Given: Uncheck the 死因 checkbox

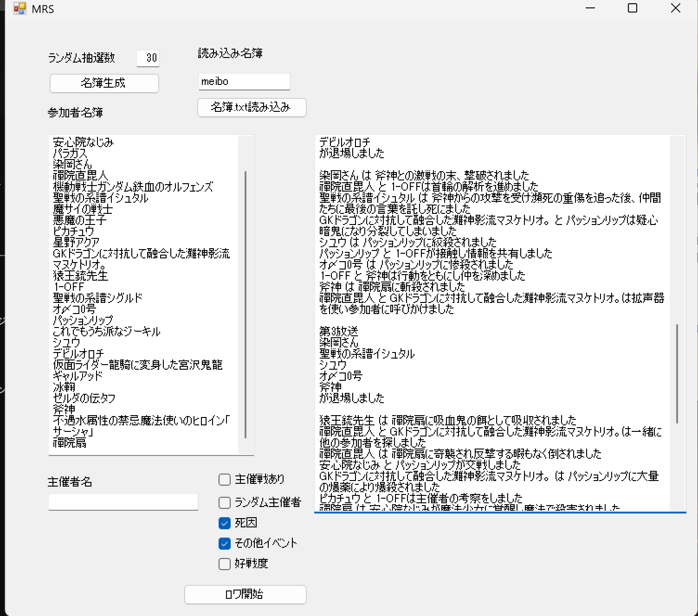Looking at the screenshot, I should pyautogui.click(x=225, y=523).
